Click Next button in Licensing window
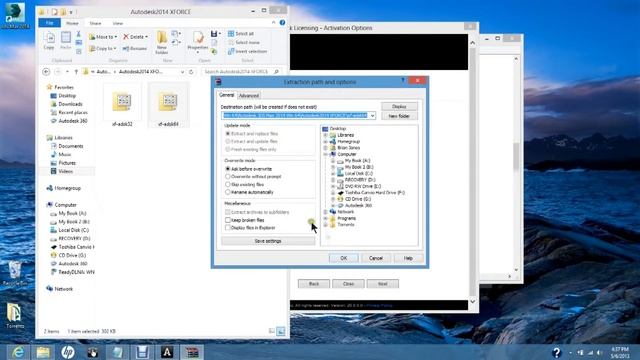This screenshot has height=360, width=640. point(382,284)
